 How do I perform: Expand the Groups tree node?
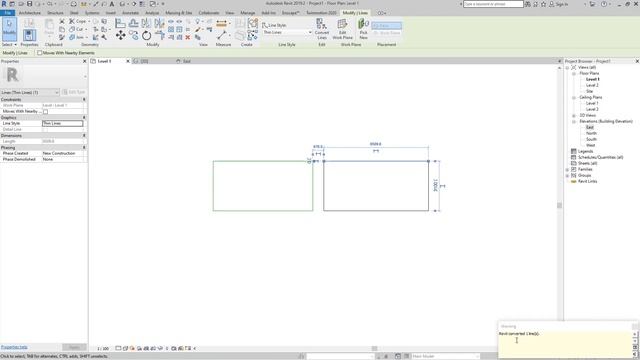(567, 176)
